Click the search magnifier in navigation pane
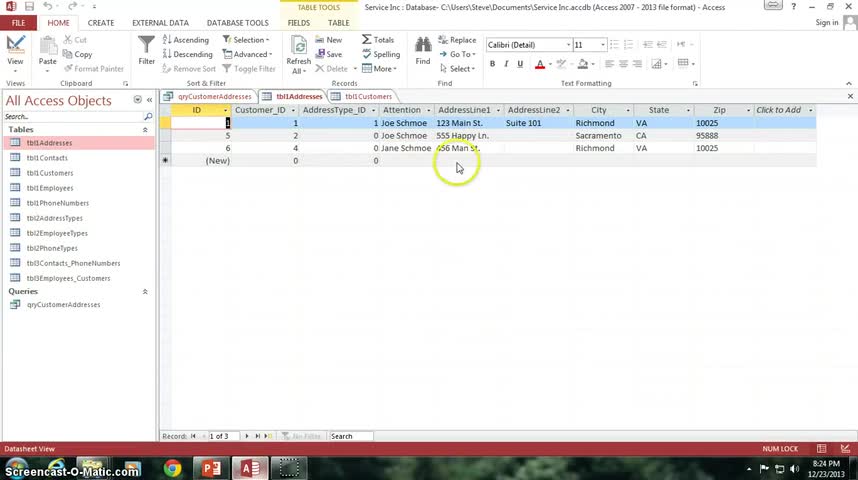 click(148, 117)
